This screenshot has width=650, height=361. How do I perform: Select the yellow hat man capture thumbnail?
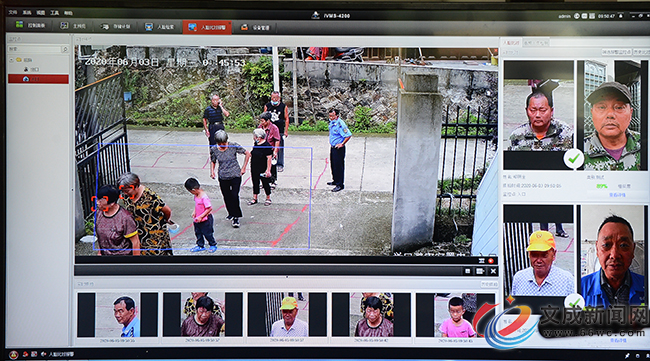pos(287,315)
